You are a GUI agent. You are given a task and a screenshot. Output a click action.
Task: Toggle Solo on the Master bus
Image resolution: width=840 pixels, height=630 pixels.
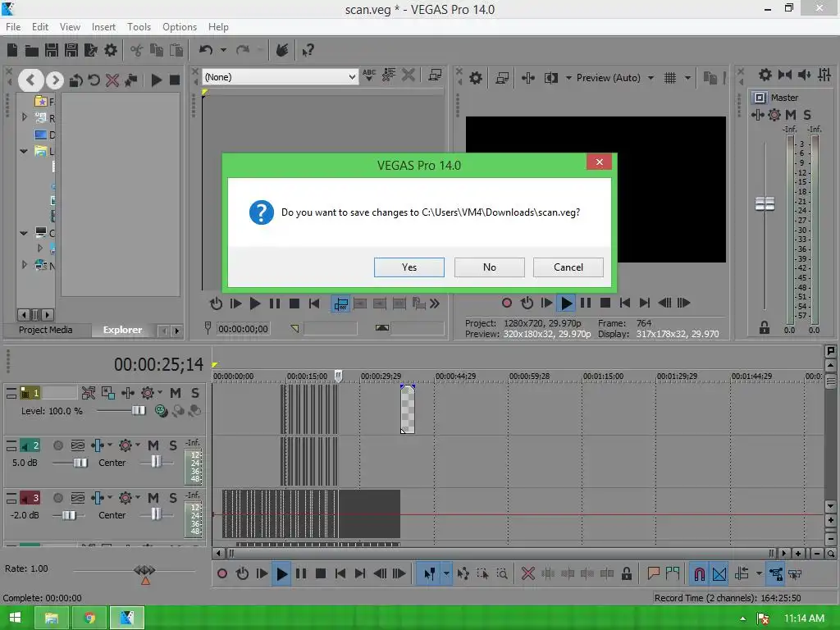(x=807, y=115)
